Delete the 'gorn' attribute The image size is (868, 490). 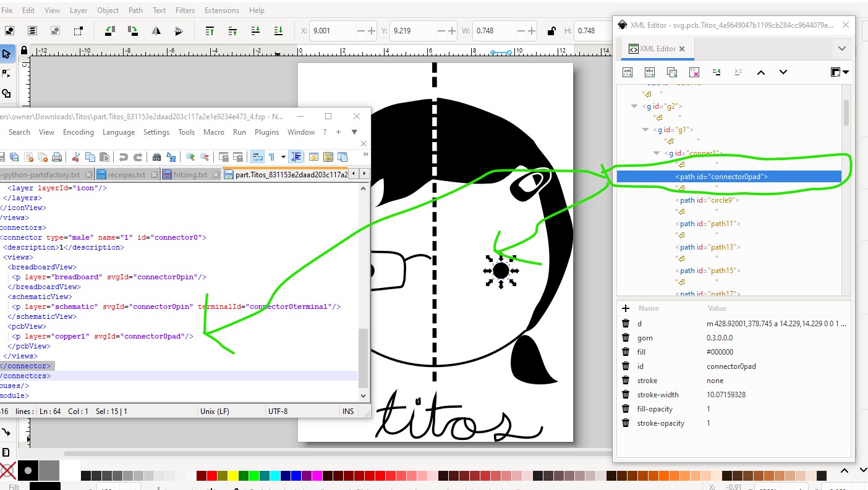[626, 338]
